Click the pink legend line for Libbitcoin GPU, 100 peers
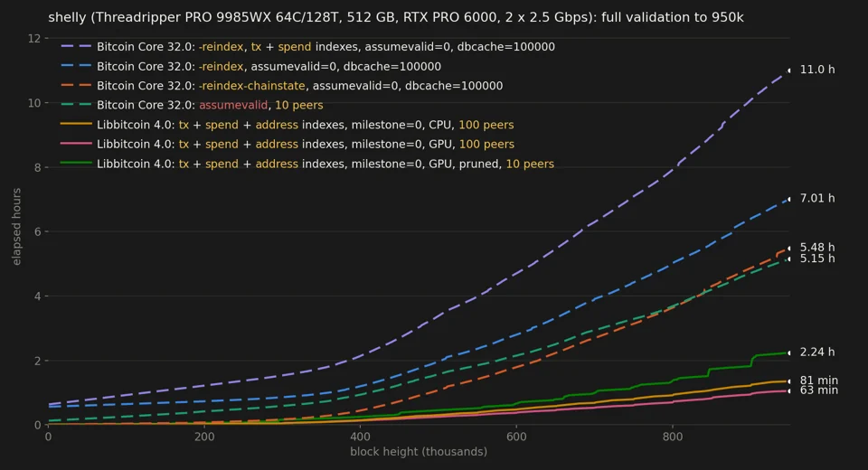Viewport: 868px width, 470px height. point(76,144)
